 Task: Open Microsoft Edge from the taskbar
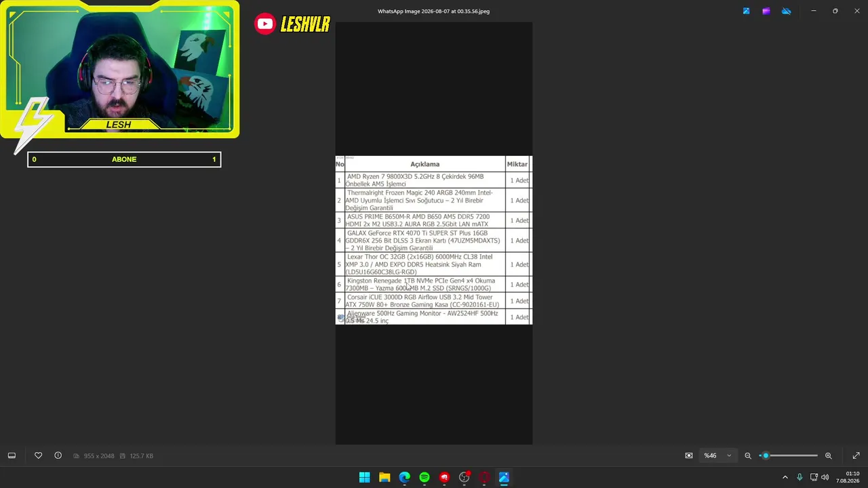pos(404,477)
